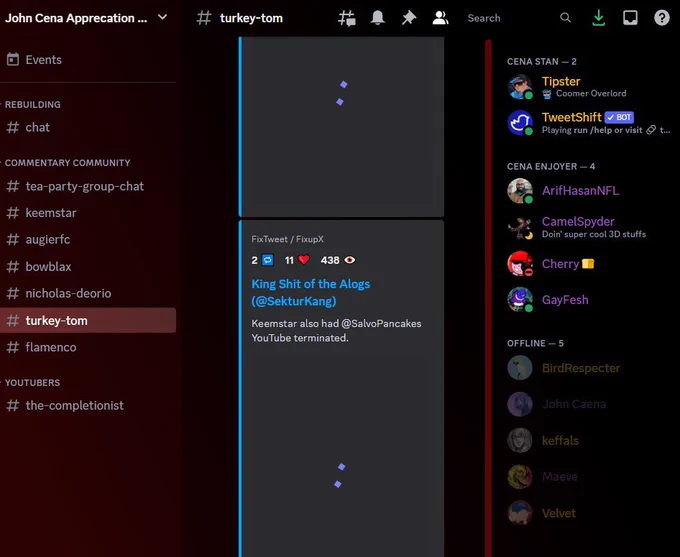This screenshot has height=557, width=680.
Task: Open CamelSpyder member profile
Action: (590, 227)
